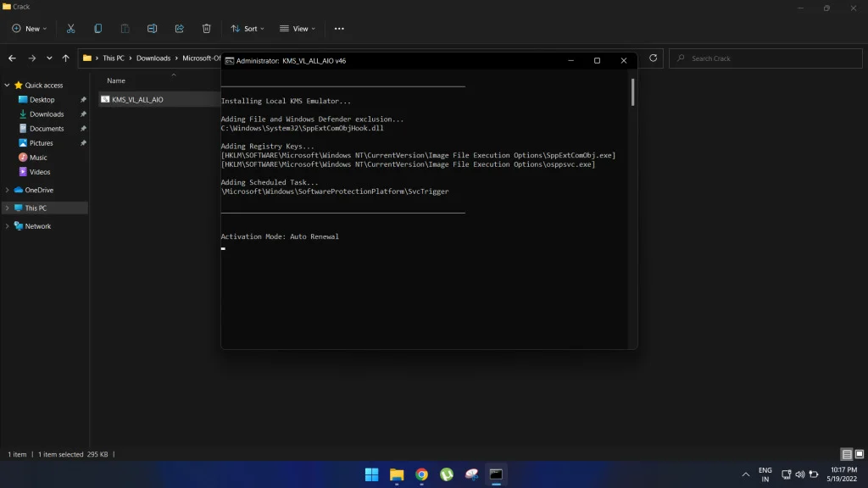Open uTorrent from the taskbar
The width and height of the screenshot is (868, 488).
(x=447, y=474)
